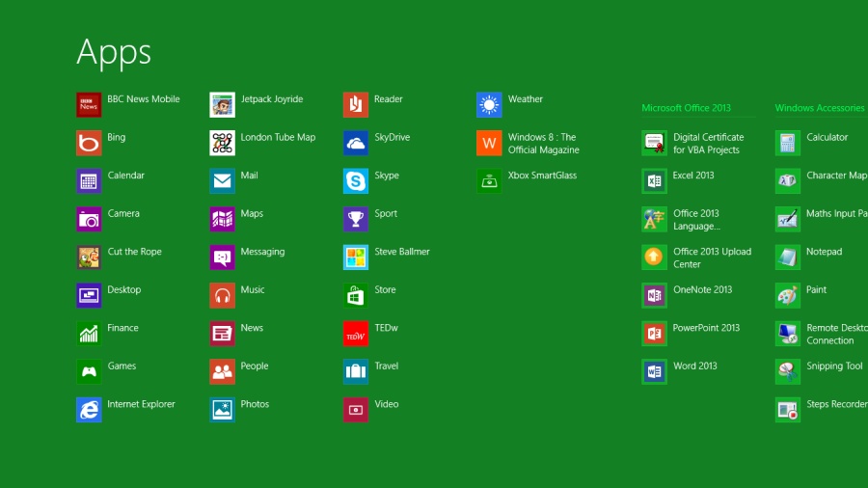
Task: Open the BBC News Mobile app icon
Action: point(89,104)
